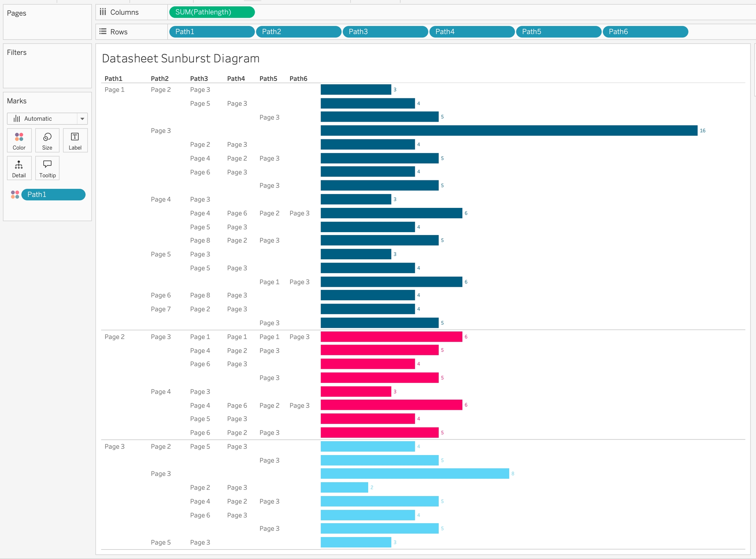The image size is (756, 559).
Task: Open the Size marks card
Action: 47,140
